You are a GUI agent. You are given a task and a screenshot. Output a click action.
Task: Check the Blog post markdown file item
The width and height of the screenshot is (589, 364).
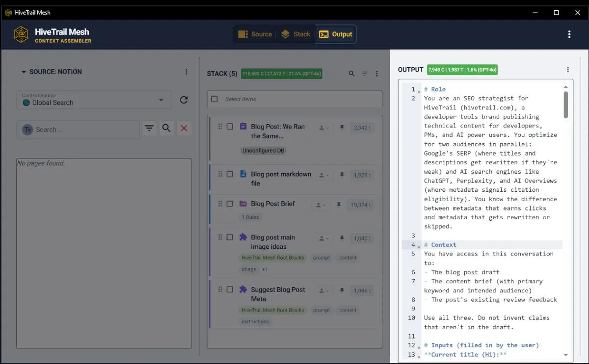point(230,174)
